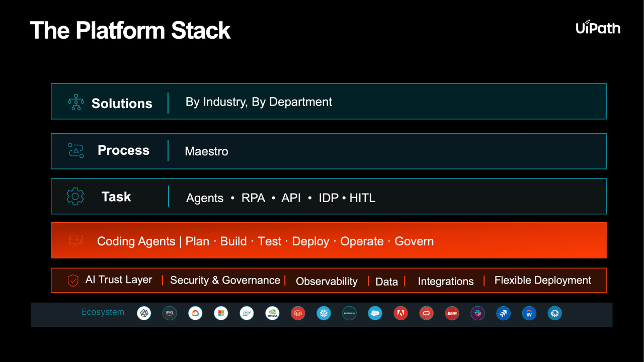Click the Solutions hierarchy icon
This screenshot has height=362, width=644.
tap(76, 102)
